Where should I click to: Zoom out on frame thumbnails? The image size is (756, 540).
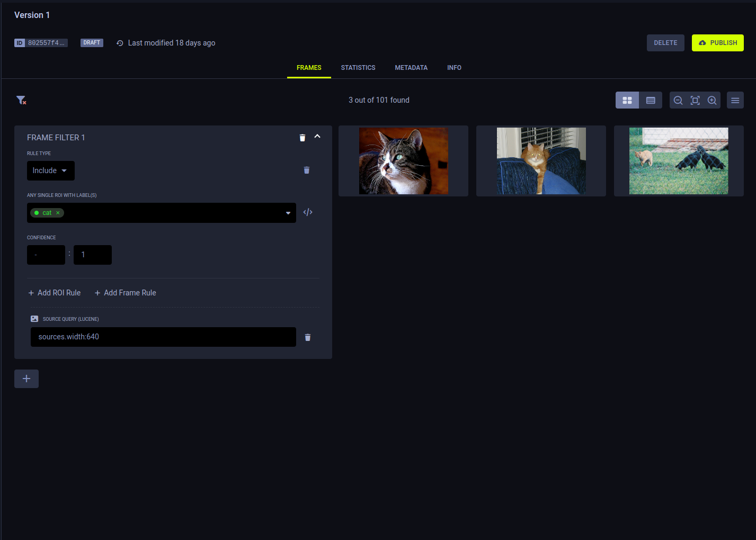pyautogui.click(x=678, y=100)
